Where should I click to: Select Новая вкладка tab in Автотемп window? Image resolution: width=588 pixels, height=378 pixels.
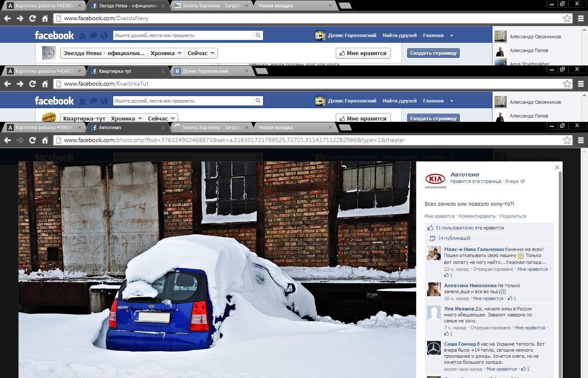coord(295,127)
